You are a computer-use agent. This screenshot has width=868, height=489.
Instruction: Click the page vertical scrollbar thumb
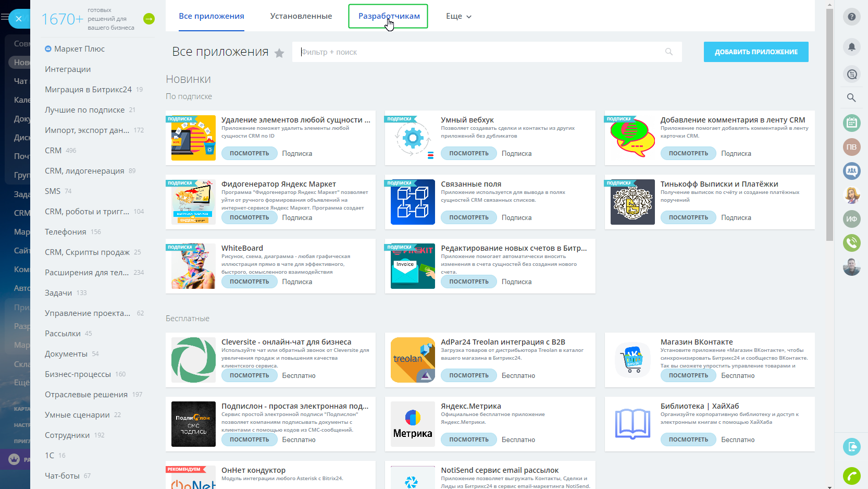click(x=829, y=125)
